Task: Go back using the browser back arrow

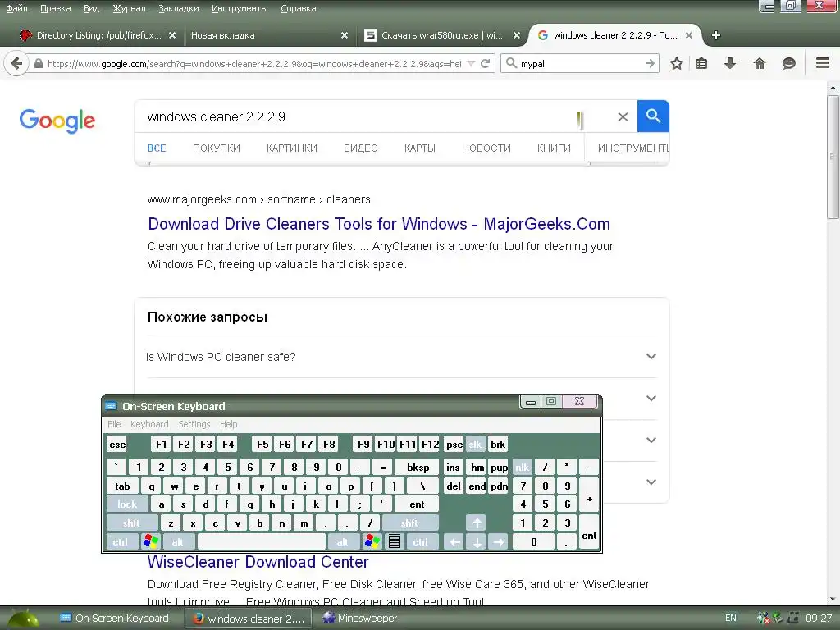Action: click(16, 63)
